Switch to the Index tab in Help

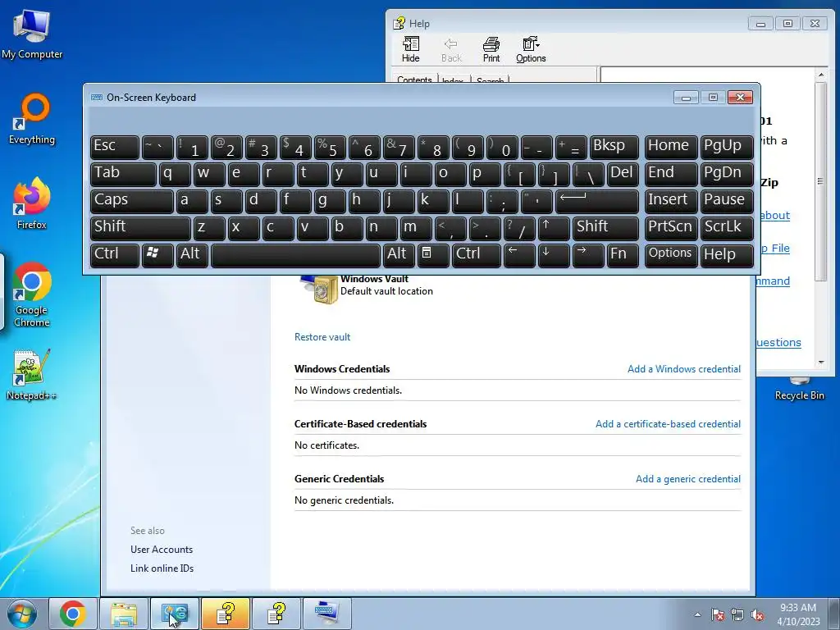[453, 80]
